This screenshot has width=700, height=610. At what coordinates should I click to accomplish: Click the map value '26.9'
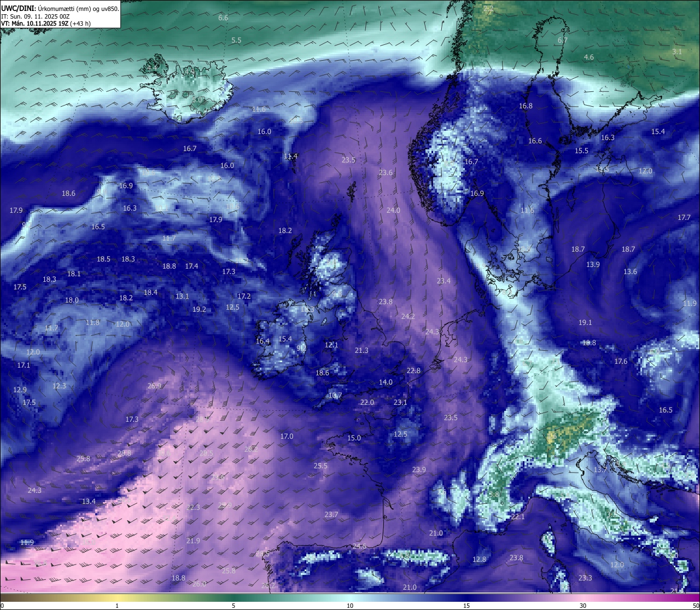coord(154,386)
